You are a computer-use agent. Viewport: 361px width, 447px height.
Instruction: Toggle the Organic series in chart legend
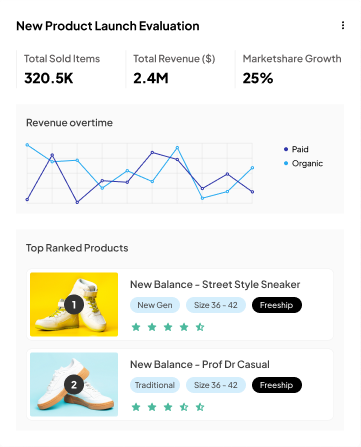pyautogui.click(x=303, y=163)
